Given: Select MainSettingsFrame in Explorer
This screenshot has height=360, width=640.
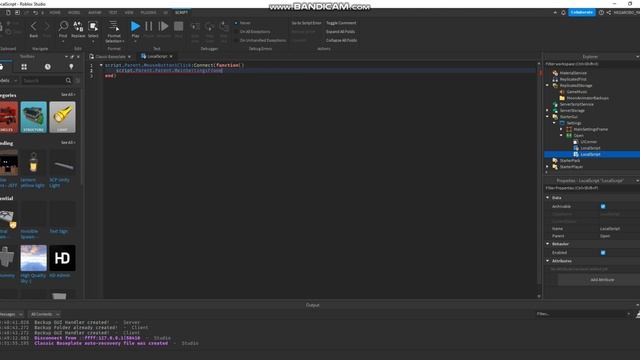Looking at the screenshot, I should [x=590, y=129].
